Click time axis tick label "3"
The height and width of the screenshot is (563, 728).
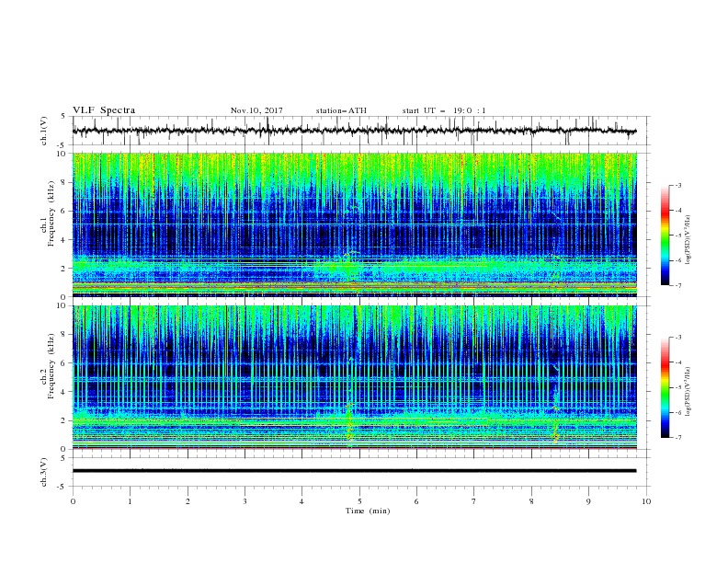tap(245, 501)
